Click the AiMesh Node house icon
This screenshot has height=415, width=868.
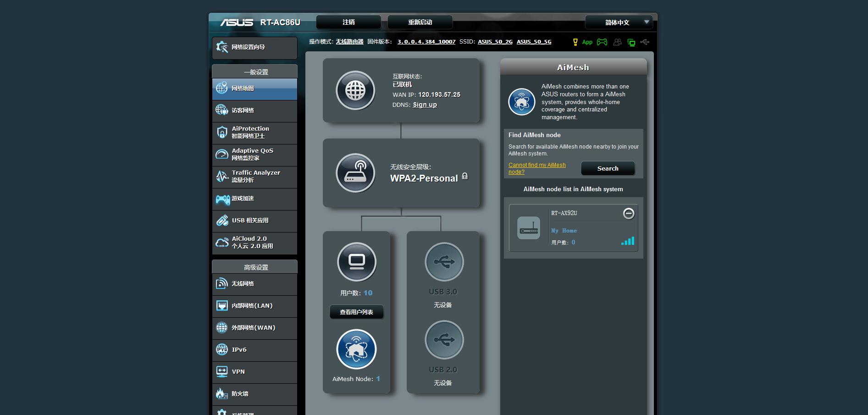(x=356, y=349)
